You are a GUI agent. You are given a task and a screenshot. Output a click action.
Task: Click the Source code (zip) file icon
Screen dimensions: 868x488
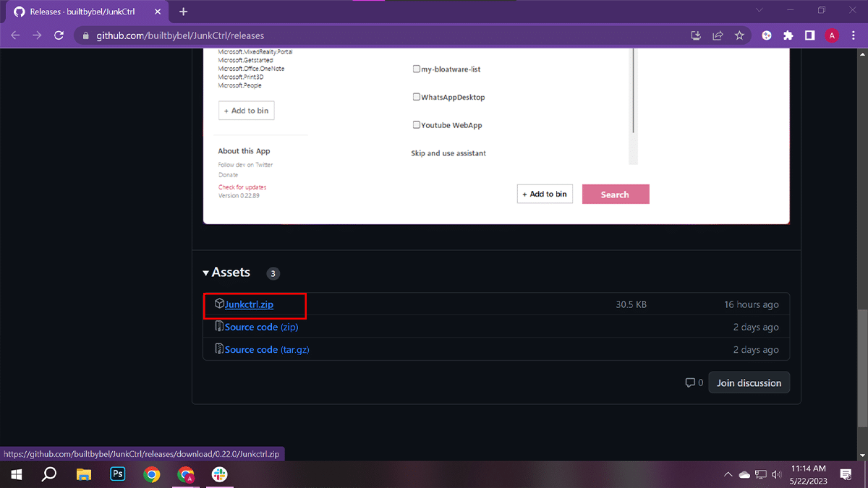[219, 327]
